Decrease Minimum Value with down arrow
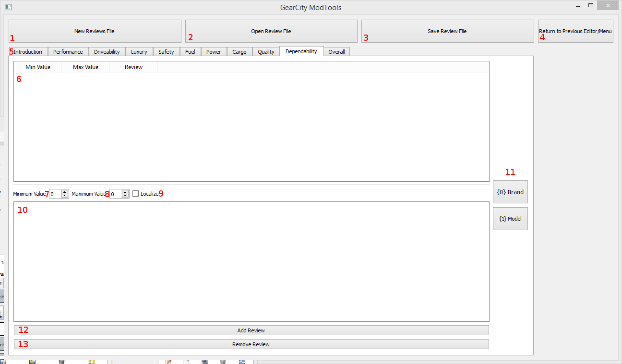Viewport: 622px width, 364px height. [x=65, y=196]
